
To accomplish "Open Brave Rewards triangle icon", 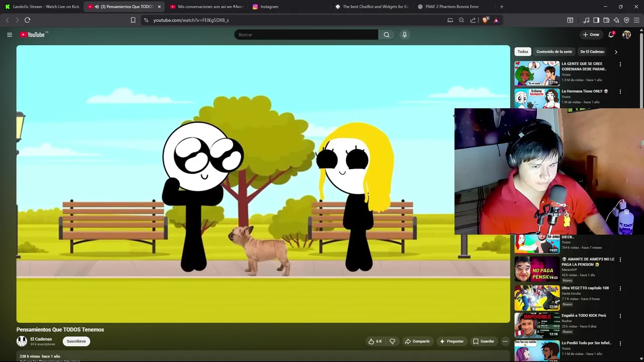I will (496, 20).
